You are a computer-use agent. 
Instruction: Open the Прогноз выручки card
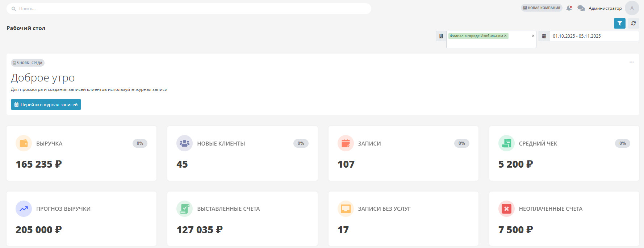(x=81, y=219)
